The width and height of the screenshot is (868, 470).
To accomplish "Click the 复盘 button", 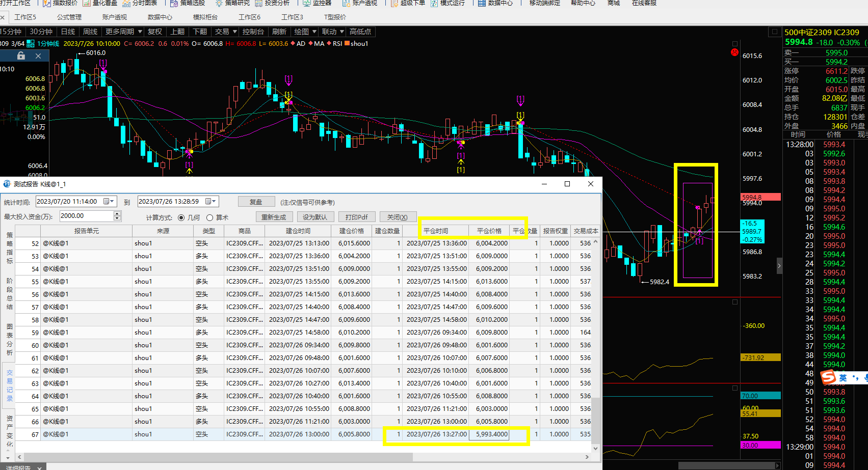I will 256,202.
